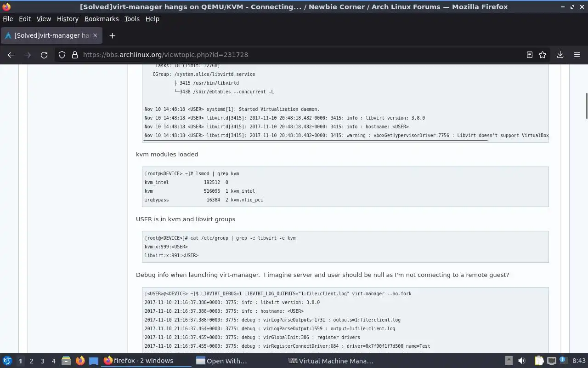Image resolution: width=588 pixels, height=368 pixels.
Task: Open a new browser tab
Action: tap(112, 35)
